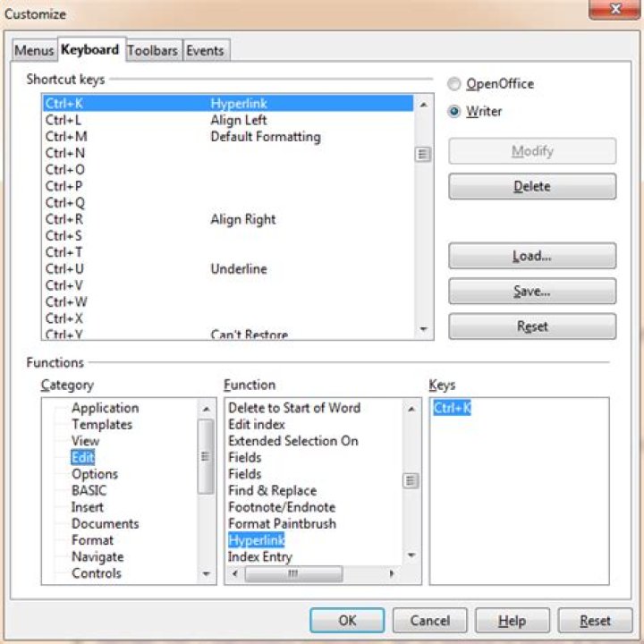Screen dimensions: 644x644
Task: Click down arrow of shortcut keys list
Action: pos(423,329)
